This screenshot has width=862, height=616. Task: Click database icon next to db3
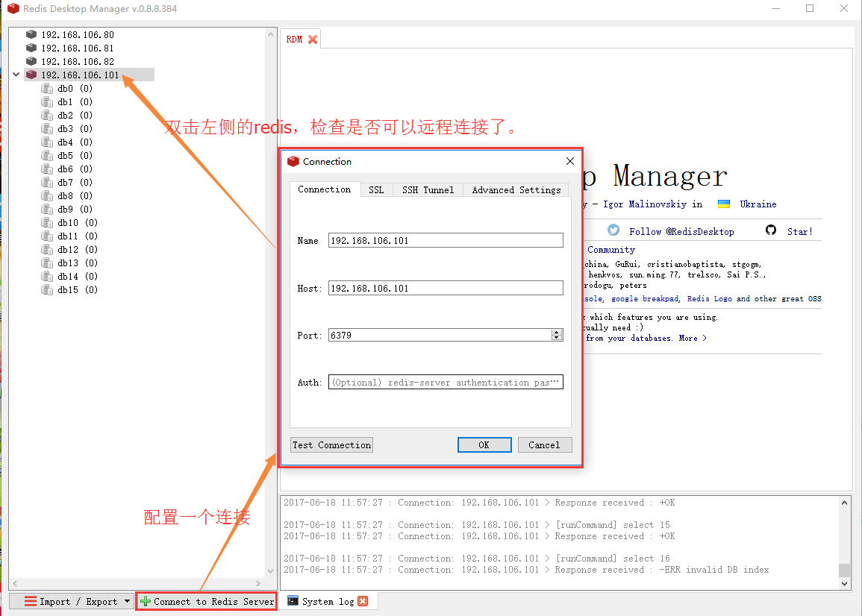(x=47, y=128)
